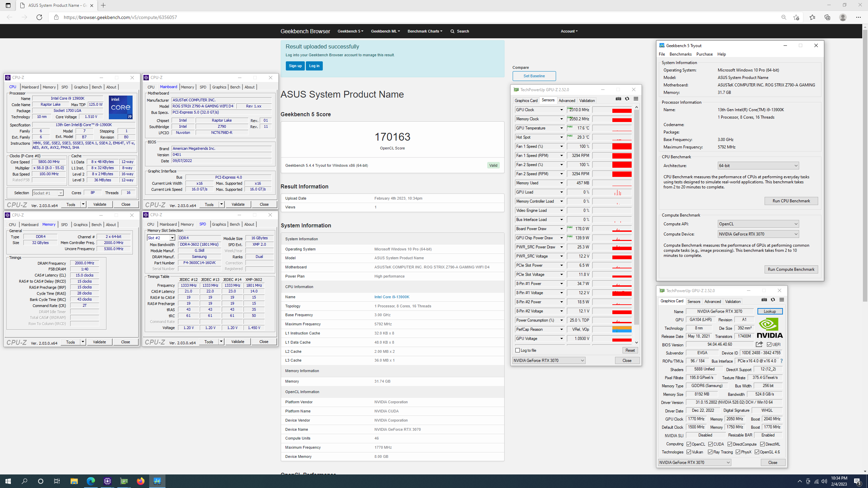Open Intel Core i9-13900K link

[392, 297]
